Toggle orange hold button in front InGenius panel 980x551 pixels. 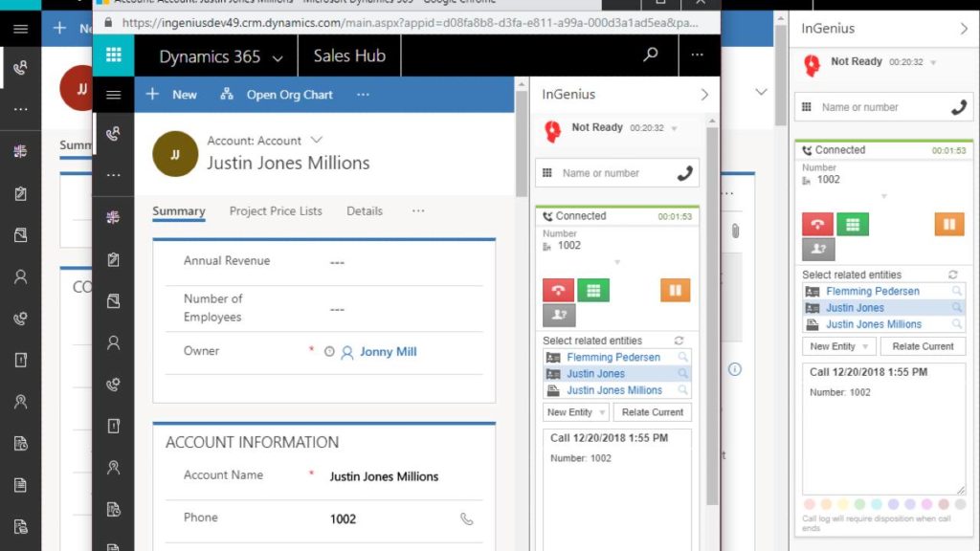[675, 290]
